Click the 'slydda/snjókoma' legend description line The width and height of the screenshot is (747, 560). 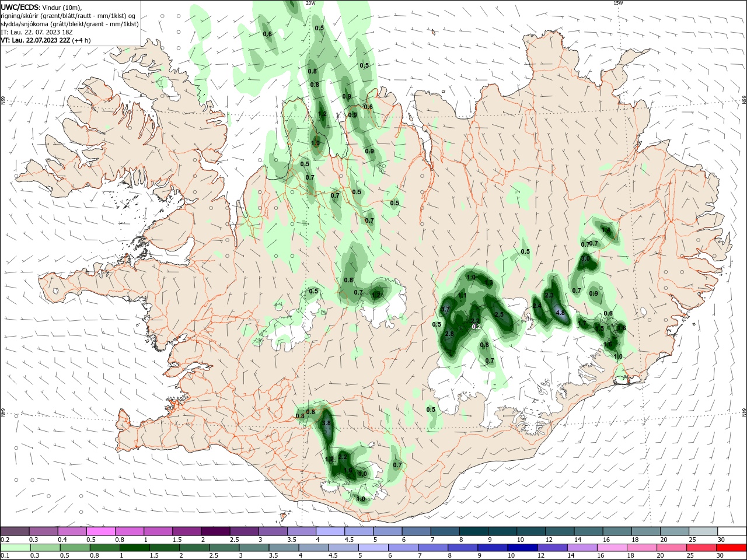coord(69,24)
